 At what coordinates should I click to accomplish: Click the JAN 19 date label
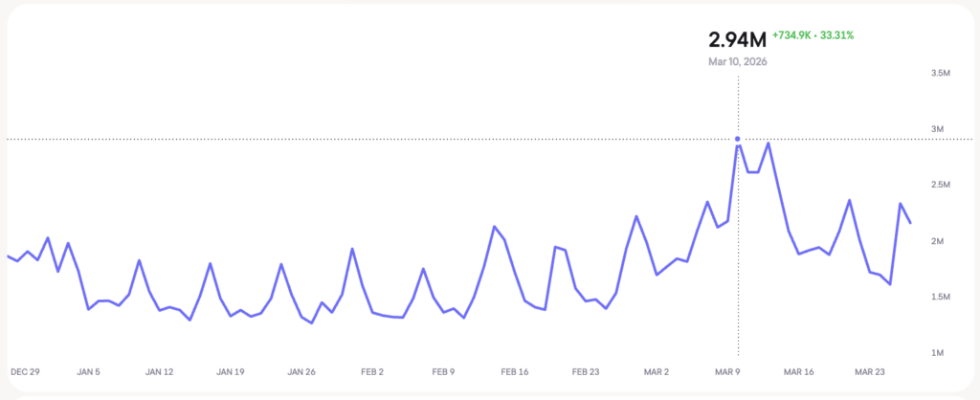[x=231, y=371]
